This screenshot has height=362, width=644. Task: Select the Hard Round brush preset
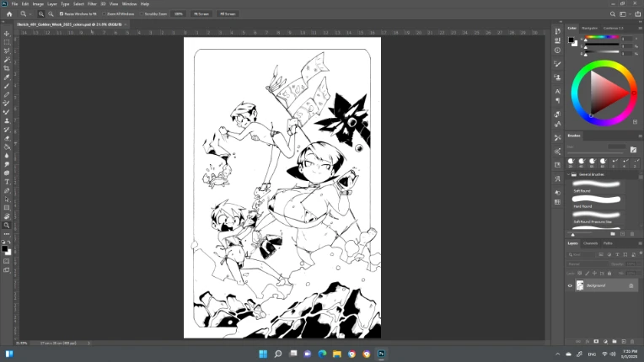598,201
